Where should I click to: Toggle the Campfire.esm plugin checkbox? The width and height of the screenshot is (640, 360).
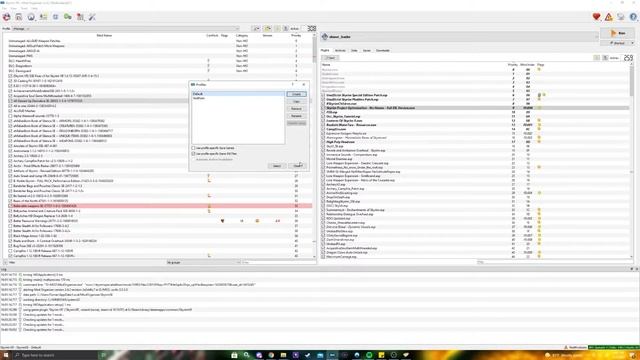[x=323, y=129]
